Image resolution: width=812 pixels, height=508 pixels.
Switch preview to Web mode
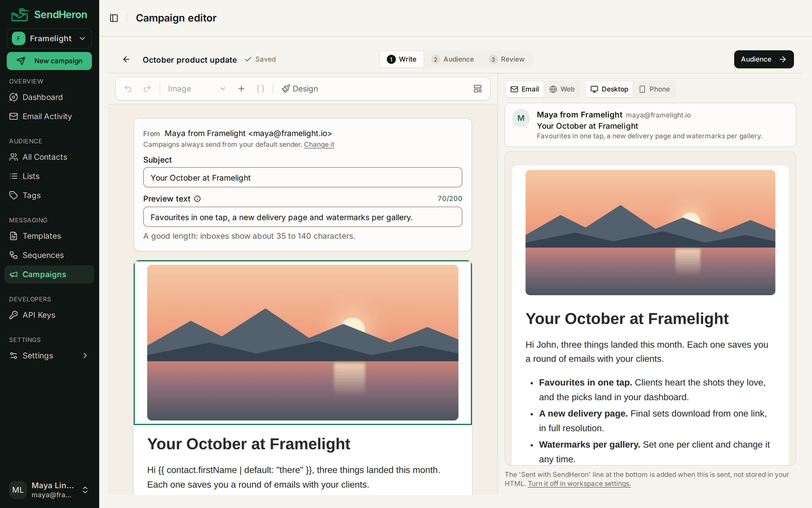[x=562, y=89]
